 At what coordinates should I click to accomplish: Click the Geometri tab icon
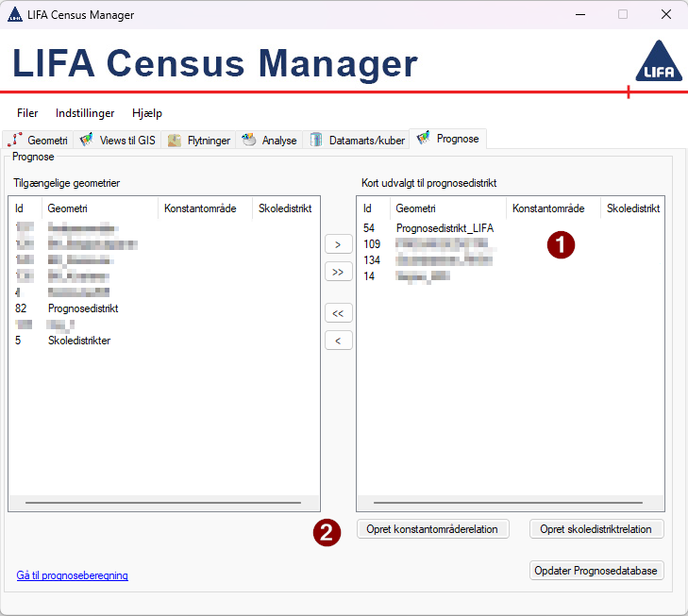pos(15,140)
